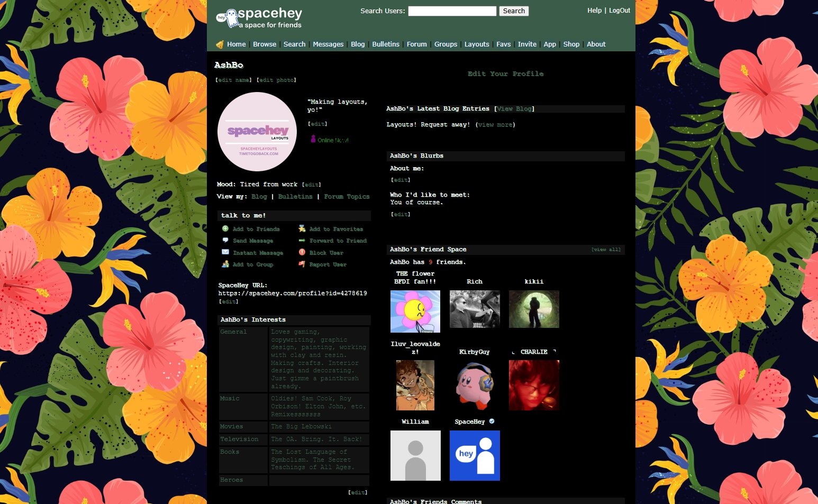The width and height of the screenshot is (818, 504).
Task: Click the LogOut link
Action: [x=619, y=11]
